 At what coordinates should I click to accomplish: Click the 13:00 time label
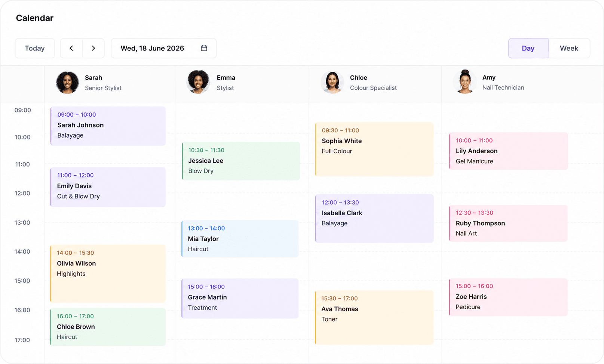22,223
